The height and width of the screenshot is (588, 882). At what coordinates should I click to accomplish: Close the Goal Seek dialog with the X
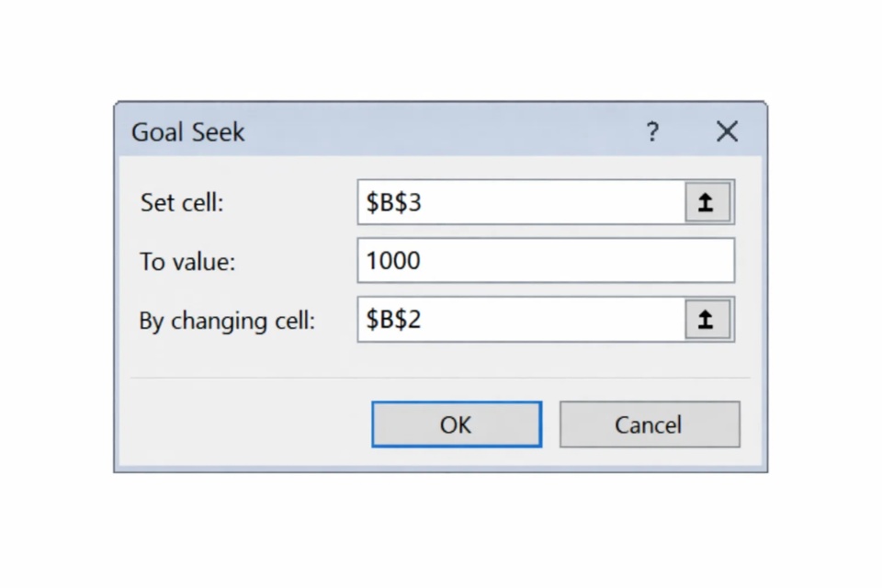coord(727,132)
